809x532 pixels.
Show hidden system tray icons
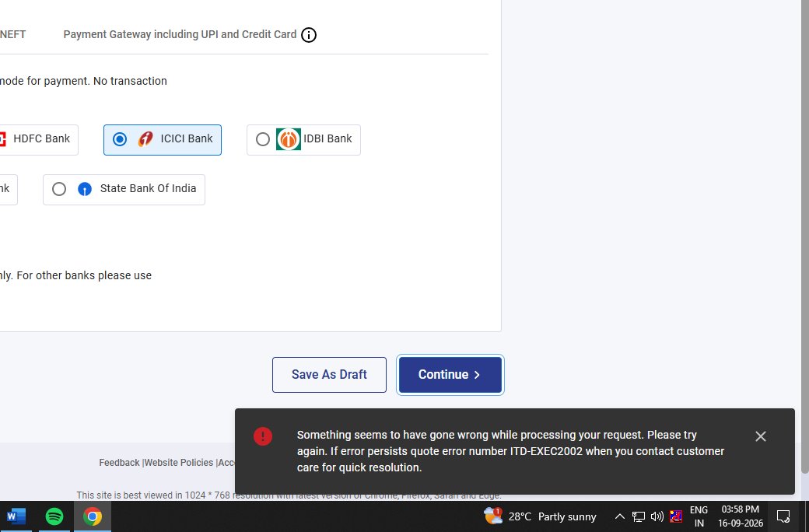pos(620,516)
